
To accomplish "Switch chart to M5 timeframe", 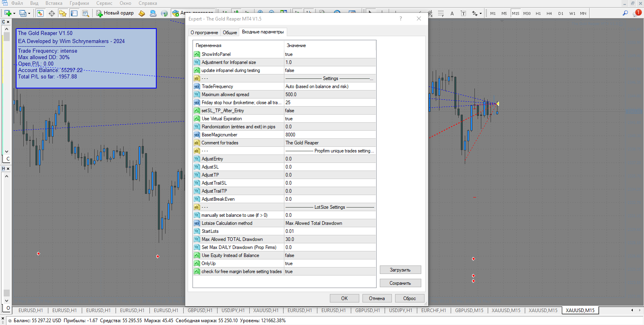I will (x=504, y=13).
